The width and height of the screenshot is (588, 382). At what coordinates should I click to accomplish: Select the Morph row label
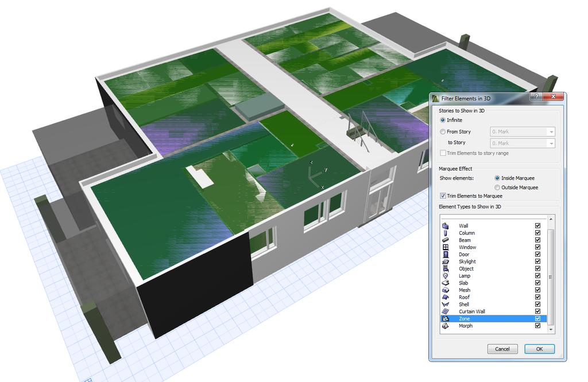pyautogui.click(x=466, y=326)
